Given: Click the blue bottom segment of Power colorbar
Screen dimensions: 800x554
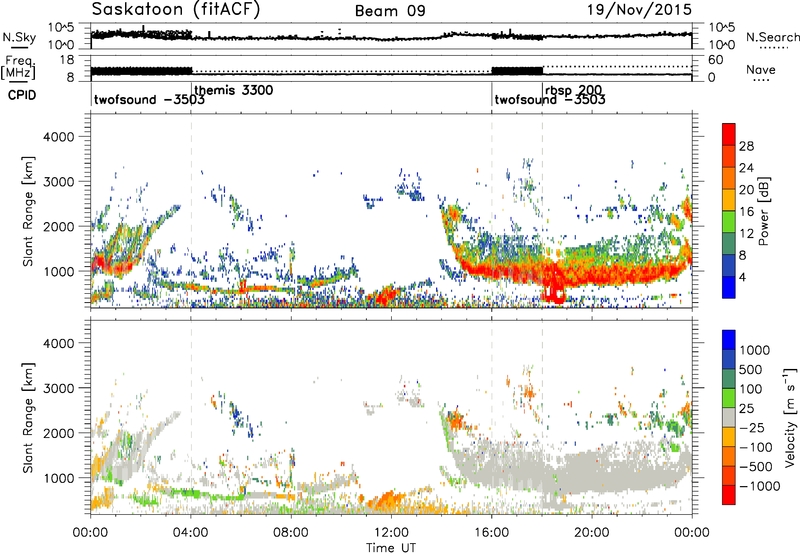Looking at the screenshot, I should 729,288.
